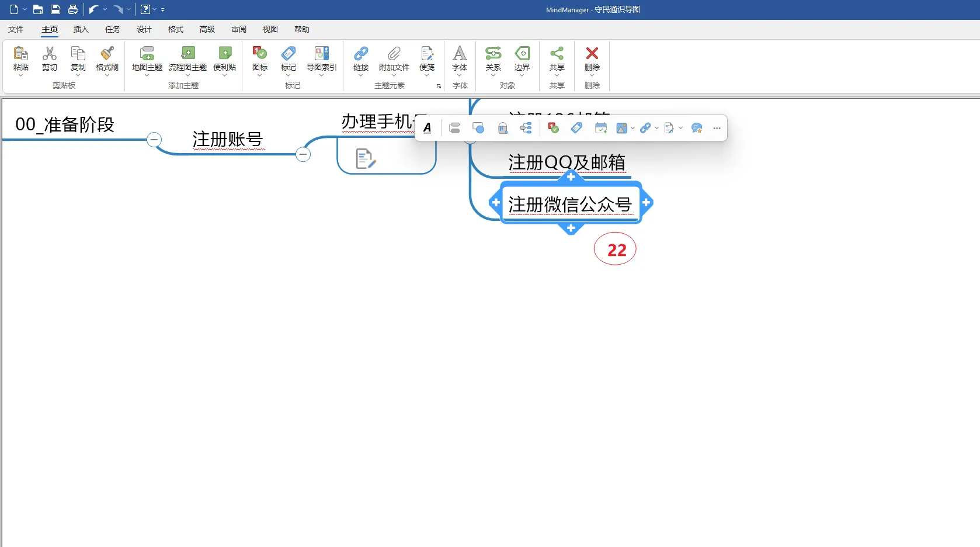Screen dimensions: 980x547
Task: Collapse the 00_准备阶段 branch
Action: pos(154,140)
